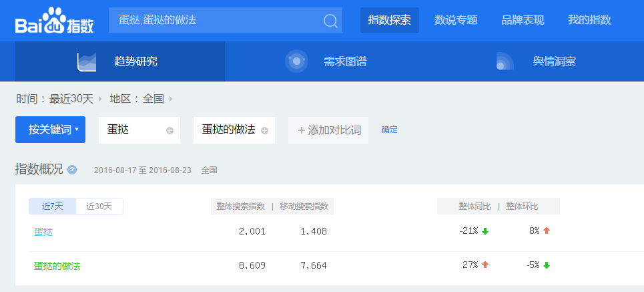The image size is (644, 292).
Task: Click the 指数概况 heading
Action: click(x=39, y=169)
